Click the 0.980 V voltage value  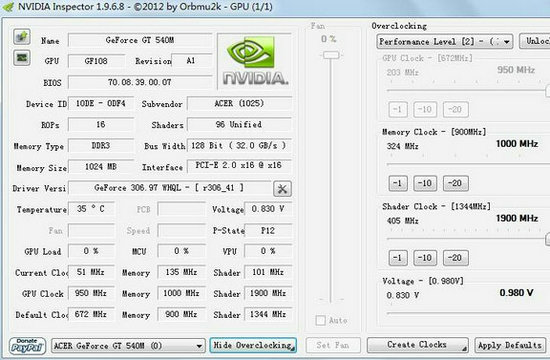[516, 293]
